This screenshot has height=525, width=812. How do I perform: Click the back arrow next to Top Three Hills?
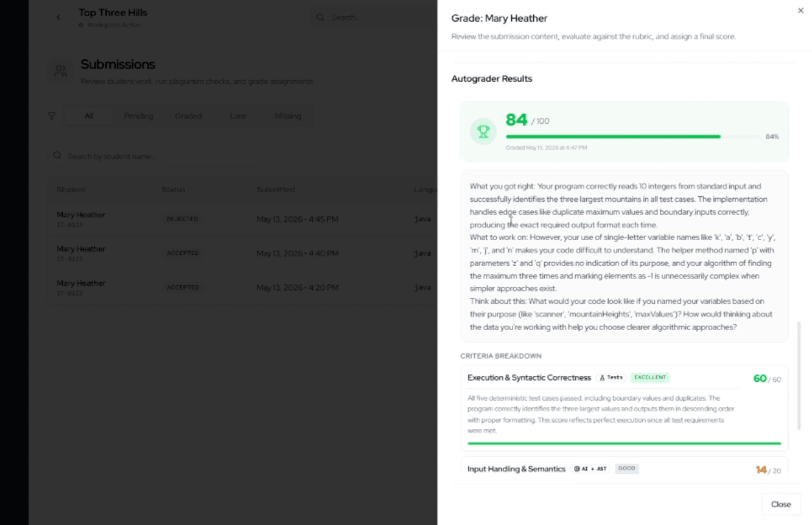pos(59,17)
